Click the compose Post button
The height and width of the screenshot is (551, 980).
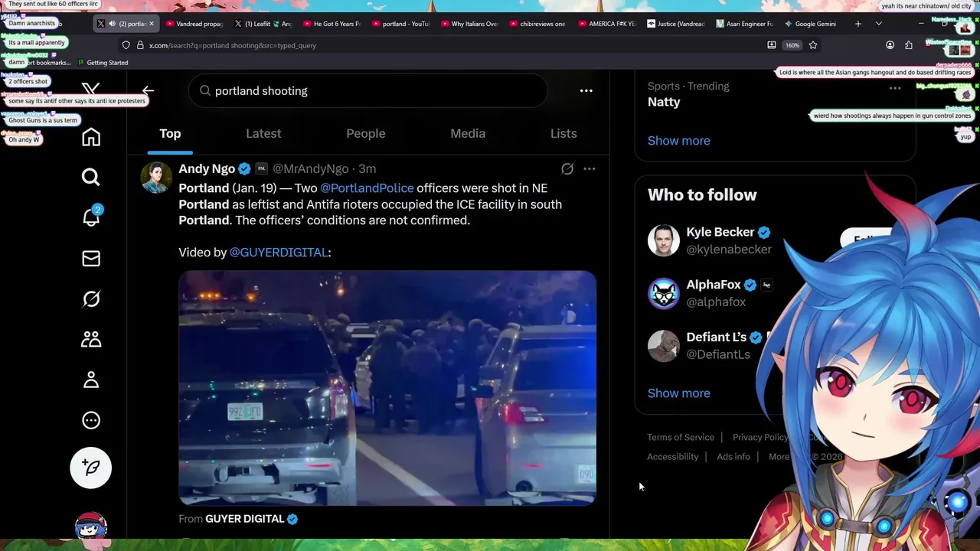(91, 468)
